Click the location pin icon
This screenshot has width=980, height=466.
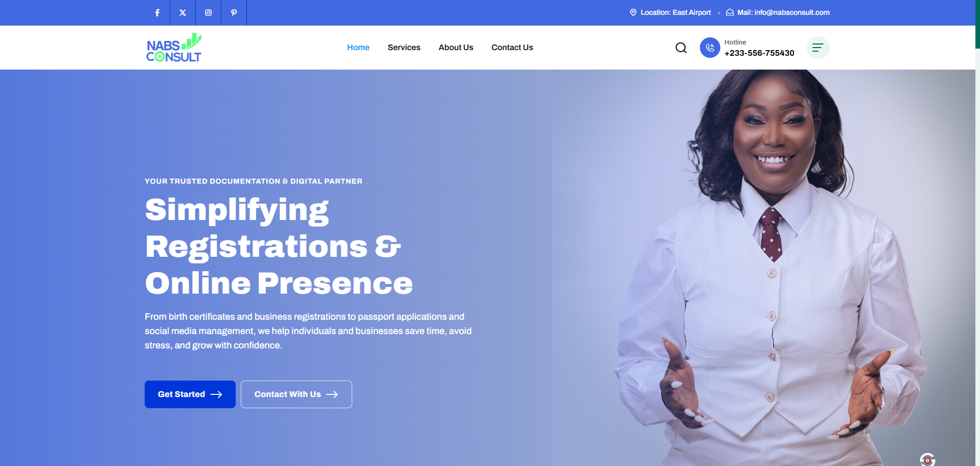(633, 12)
